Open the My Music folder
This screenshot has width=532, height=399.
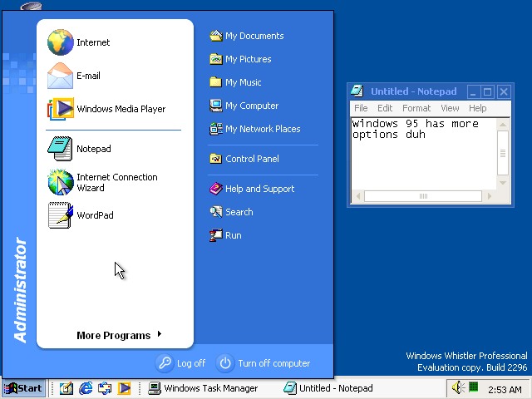click(x=235, y=82)
